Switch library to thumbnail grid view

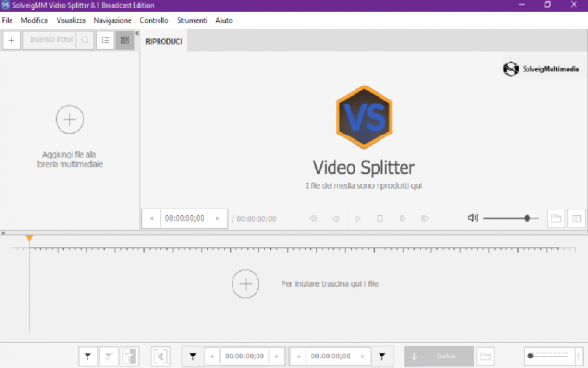tap(125, 40)
